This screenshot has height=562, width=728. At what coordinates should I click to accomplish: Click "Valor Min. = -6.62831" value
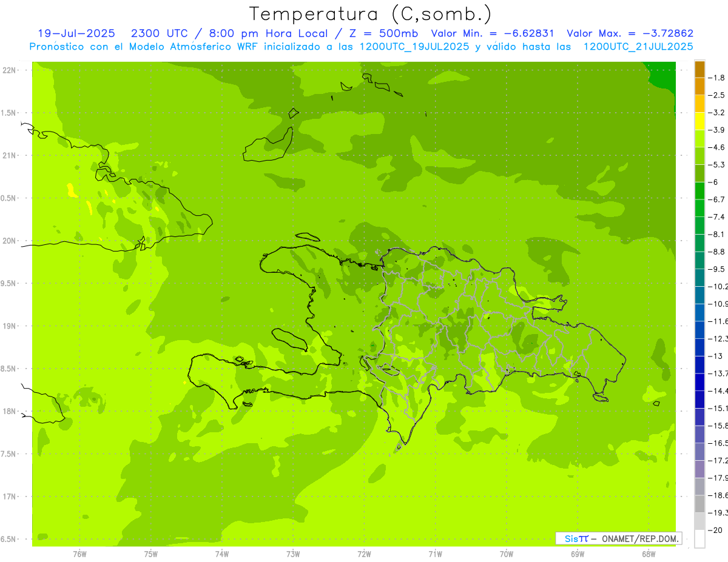(x=491, y=33)
